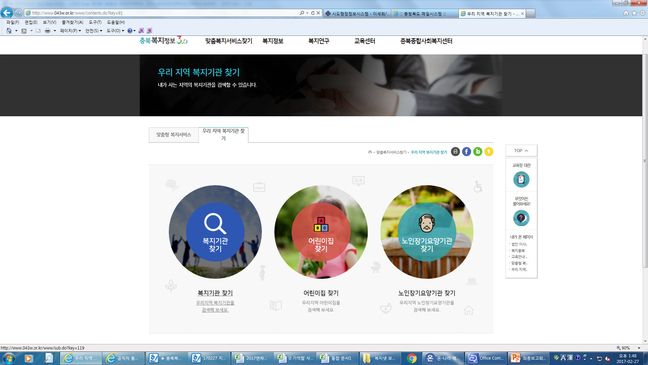Click the browser Forward arrow button
648x365 pixels.
(18, 13)
